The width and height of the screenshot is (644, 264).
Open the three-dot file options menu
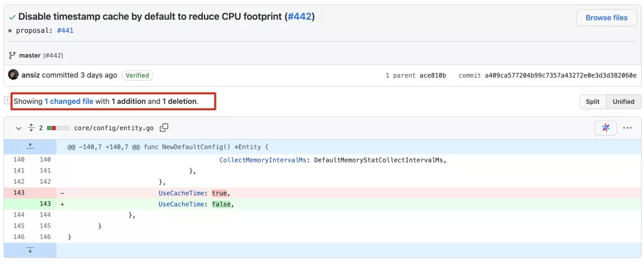(x=627, y=128)
